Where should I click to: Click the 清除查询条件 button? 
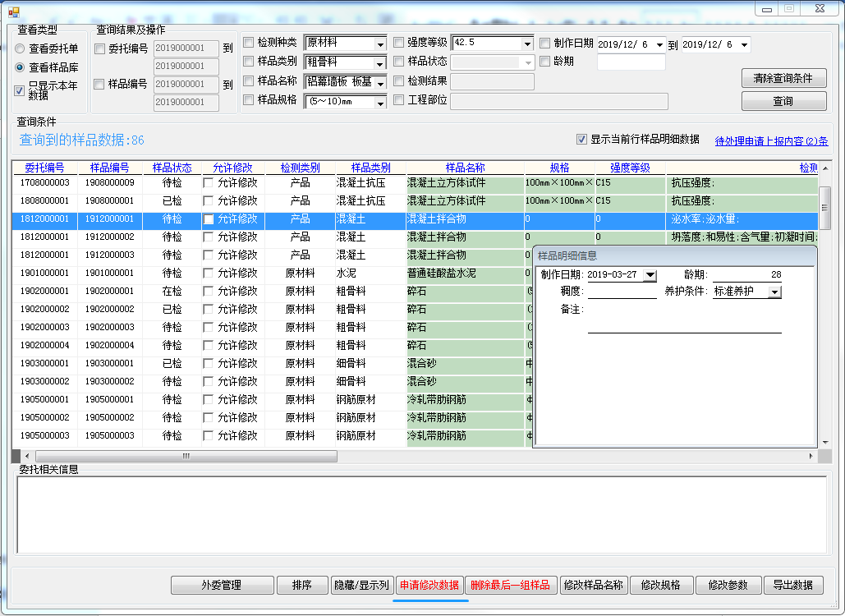(x=783, y=78)
